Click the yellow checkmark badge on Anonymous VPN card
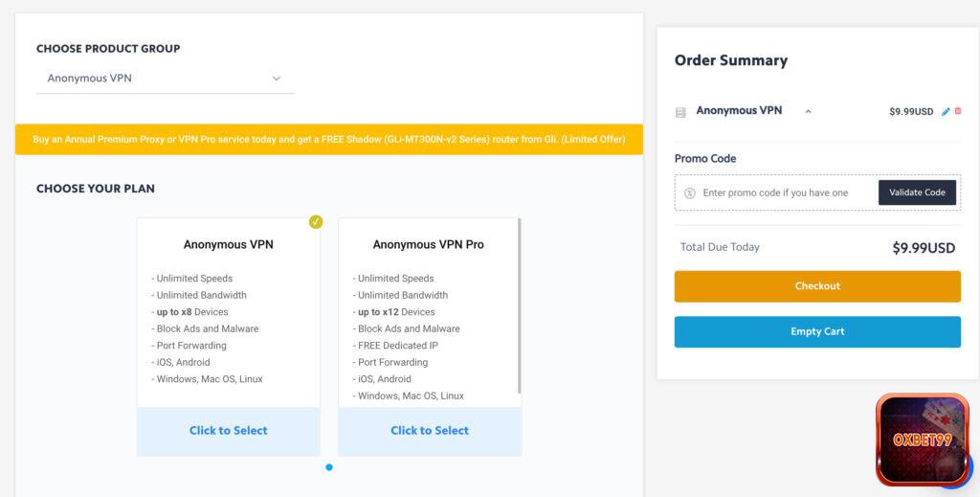The height and width of the screenshot is (497, 980). [316, 222]
